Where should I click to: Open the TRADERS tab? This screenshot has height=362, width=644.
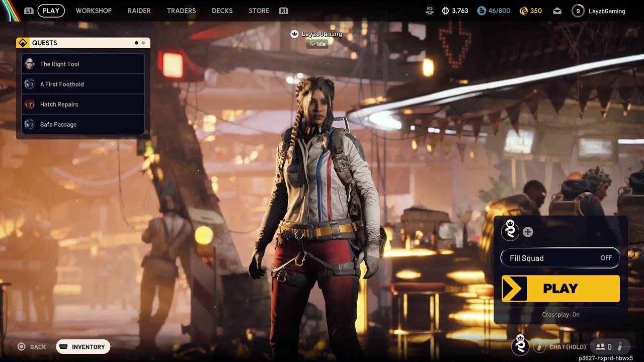[181, 11]
